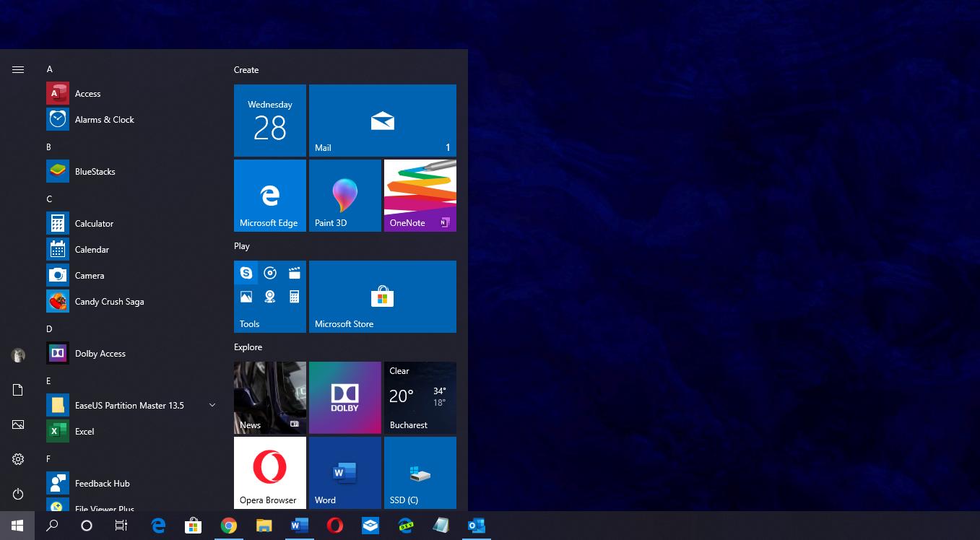
Task: Open the notepad-style icon on taskbar
Action: pos(441,526)
